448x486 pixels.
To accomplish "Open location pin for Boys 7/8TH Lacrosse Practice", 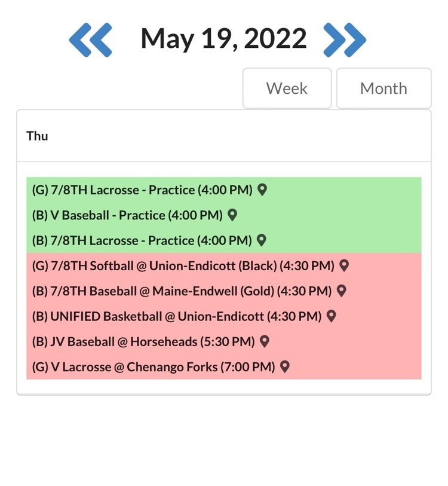I will tap(262, 240).
